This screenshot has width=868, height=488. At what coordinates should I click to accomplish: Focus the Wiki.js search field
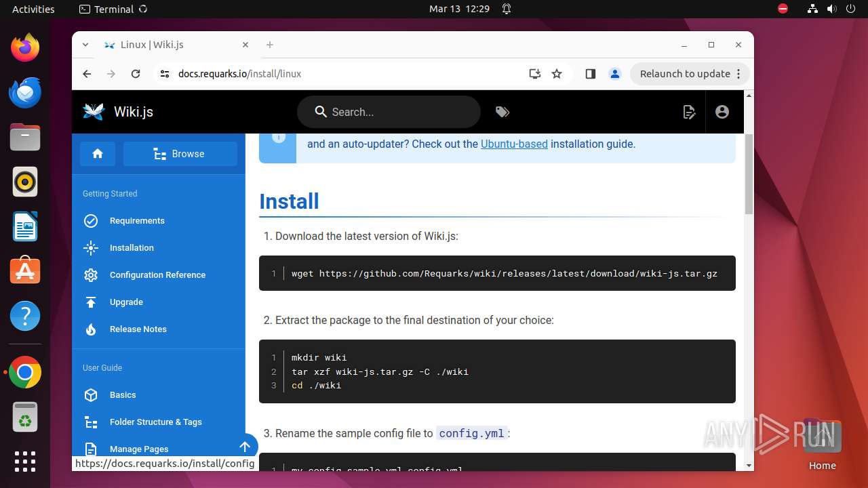coord(389,112)
